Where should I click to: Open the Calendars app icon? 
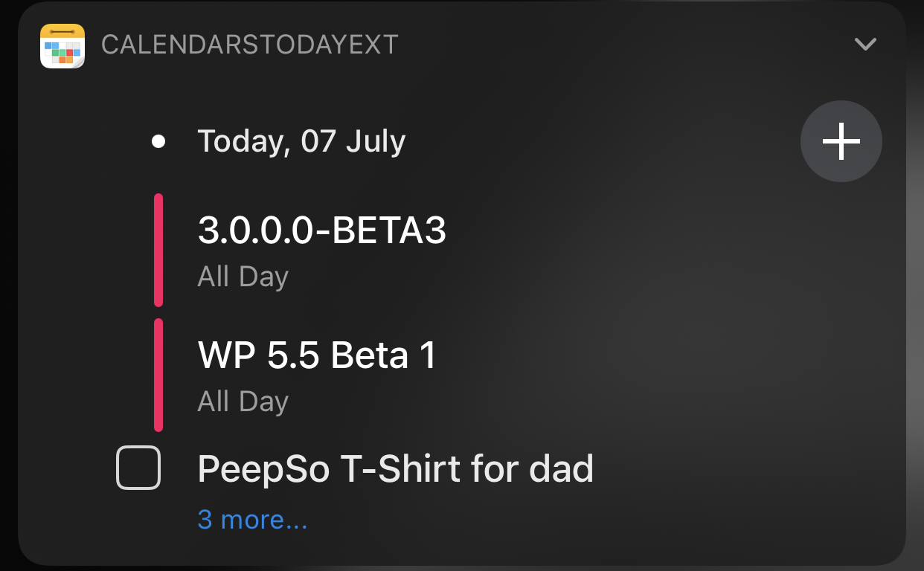coord(62,45)
